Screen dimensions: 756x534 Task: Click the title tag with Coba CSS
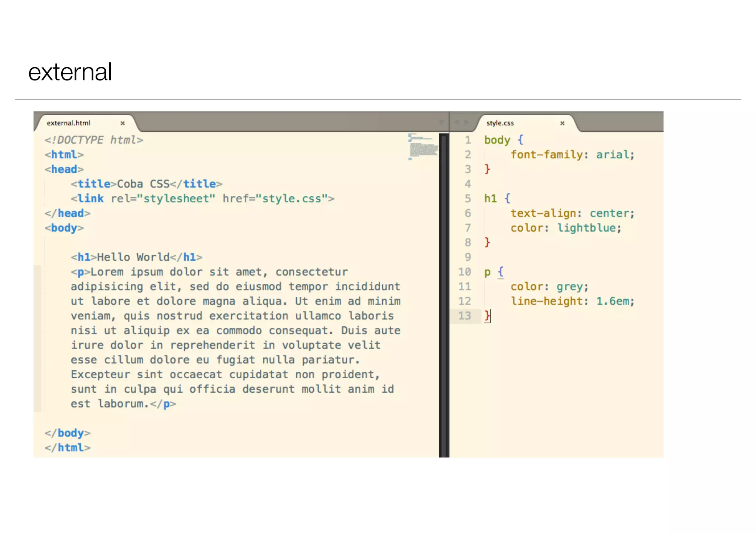147,184
